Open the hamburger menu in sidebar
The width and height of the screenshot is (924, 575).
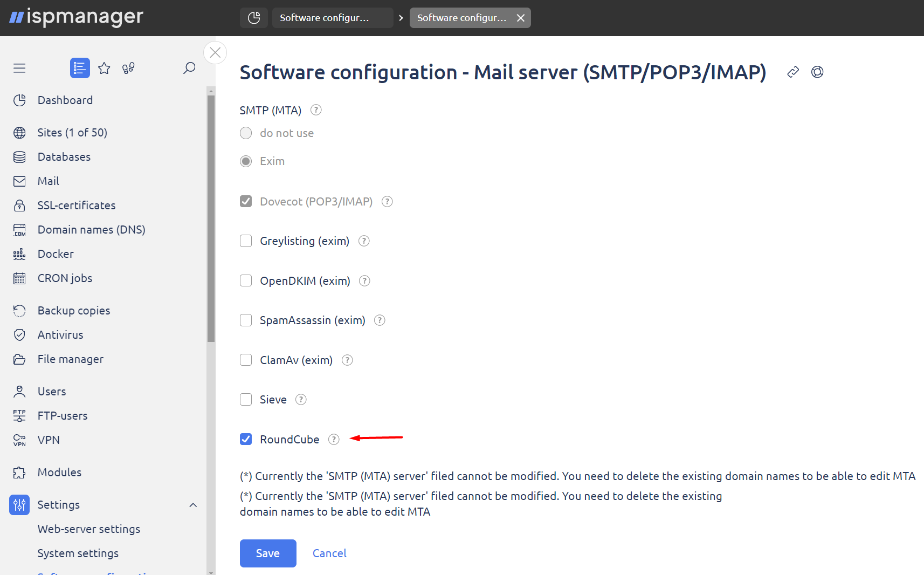pos(19,68)
